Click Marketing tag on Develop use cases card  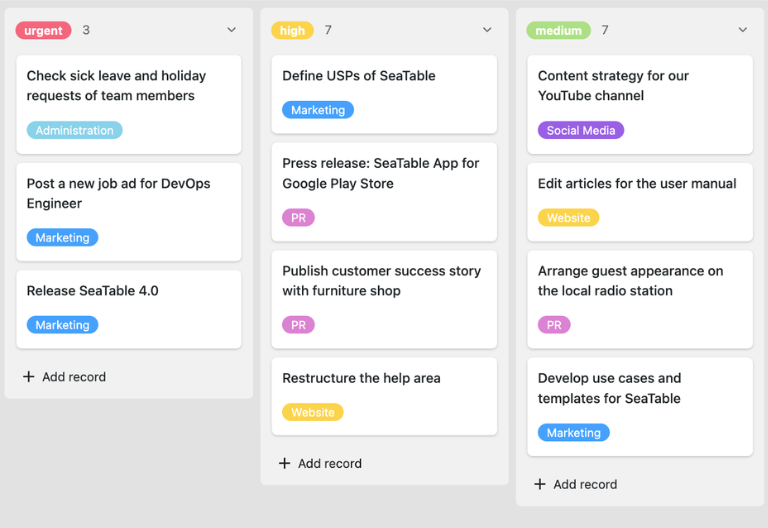tap(574, 432)
